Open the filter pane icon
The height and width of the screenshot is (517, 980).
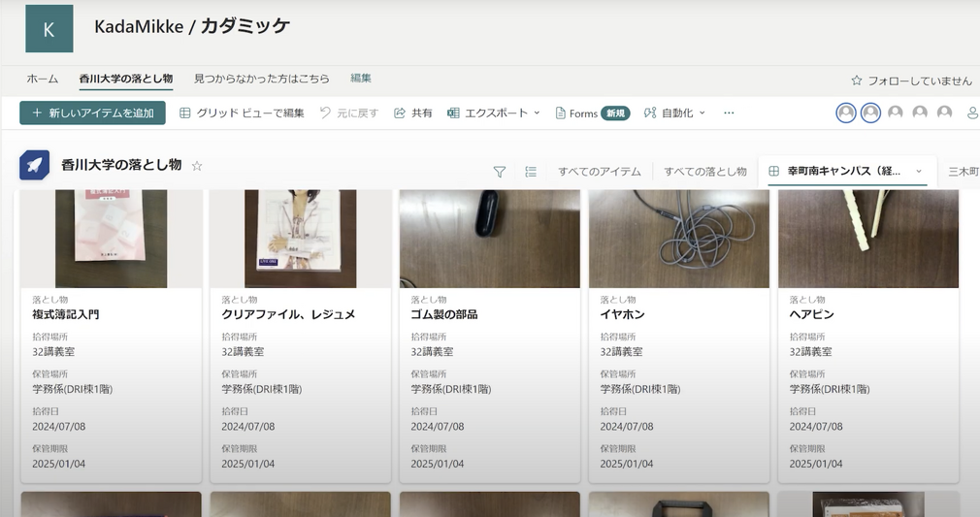[499, 172]
